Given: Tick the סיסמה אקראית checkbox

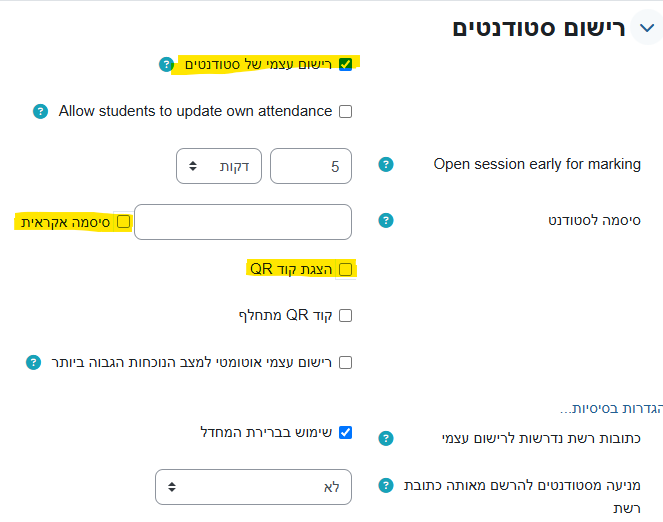Looking at the screenshot, I should (124, 222).
